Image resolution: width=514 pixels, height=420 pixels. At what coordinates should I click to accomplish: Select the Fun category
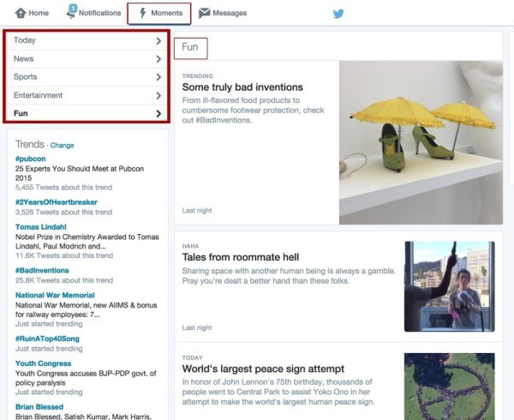coord(21,113)
